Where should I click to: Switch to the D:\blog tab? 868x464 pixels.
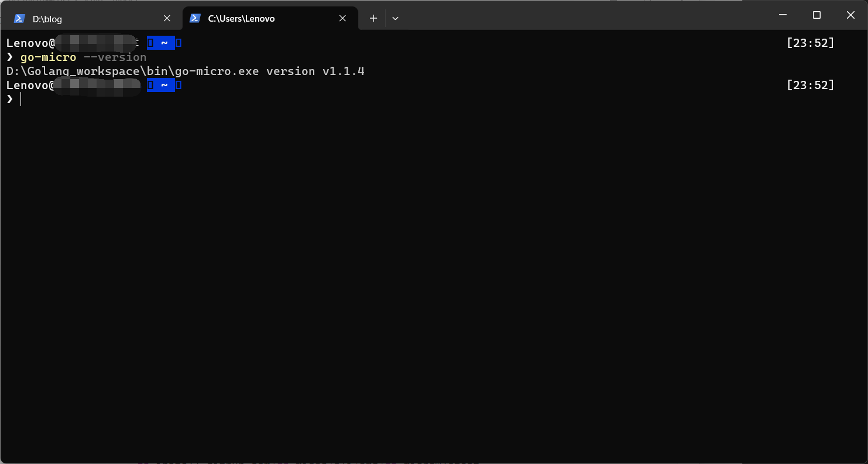(82, 18)
